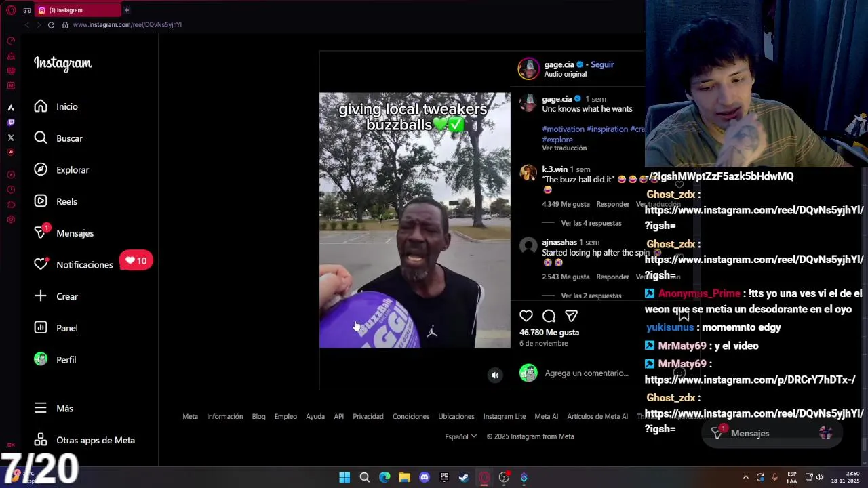Viewport: 868px width, 488px height.
Task: Show hidden system tray icons
Action: pos(746,477)
